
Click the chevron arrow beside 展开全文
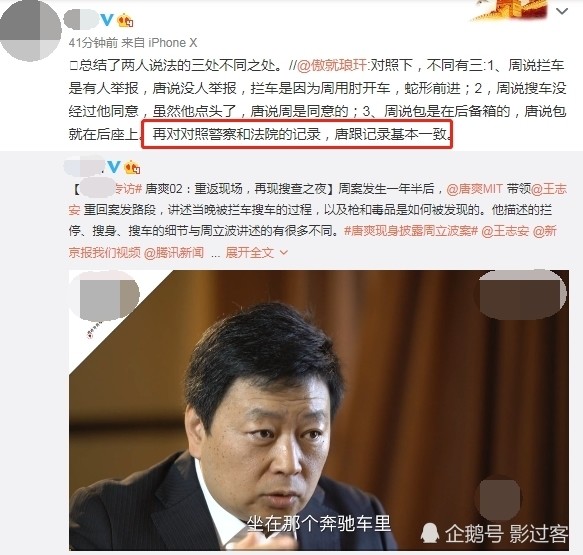(x=284, y=253)
